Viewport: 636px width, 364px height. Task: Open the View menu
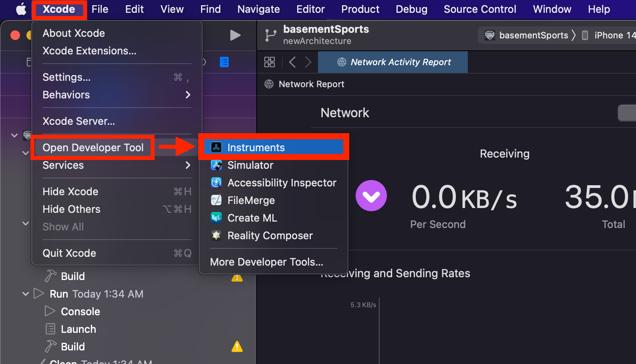[x=172, y=9]
